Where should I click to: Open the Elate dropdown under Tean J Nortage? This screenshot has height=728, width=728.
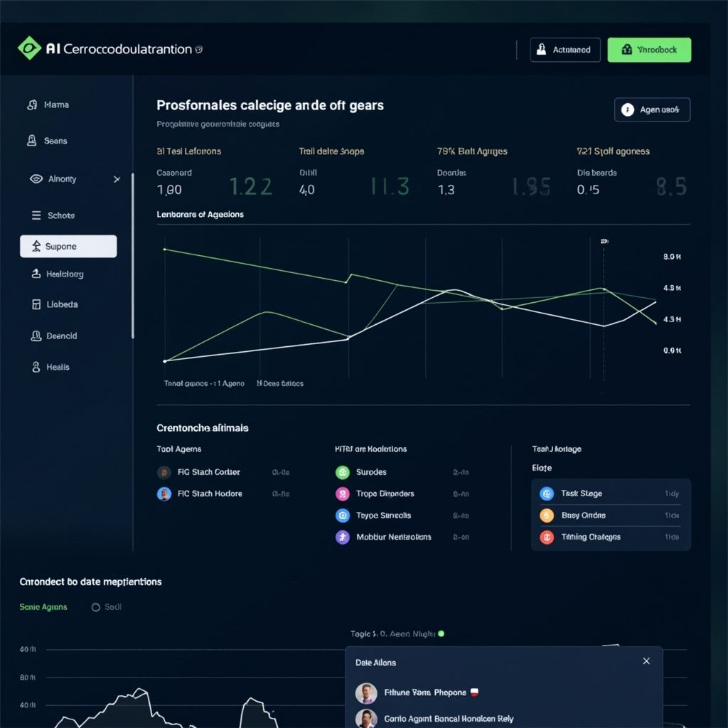pyautogui.click(x=542, y=468)
